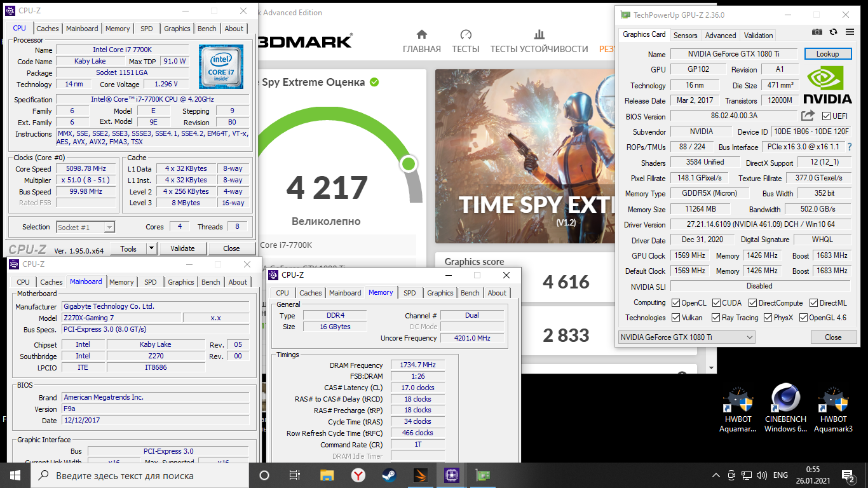Screen dimensions: 868x488
Task: Open the GPU-Z hamburger menu
Action: (848, 32)
